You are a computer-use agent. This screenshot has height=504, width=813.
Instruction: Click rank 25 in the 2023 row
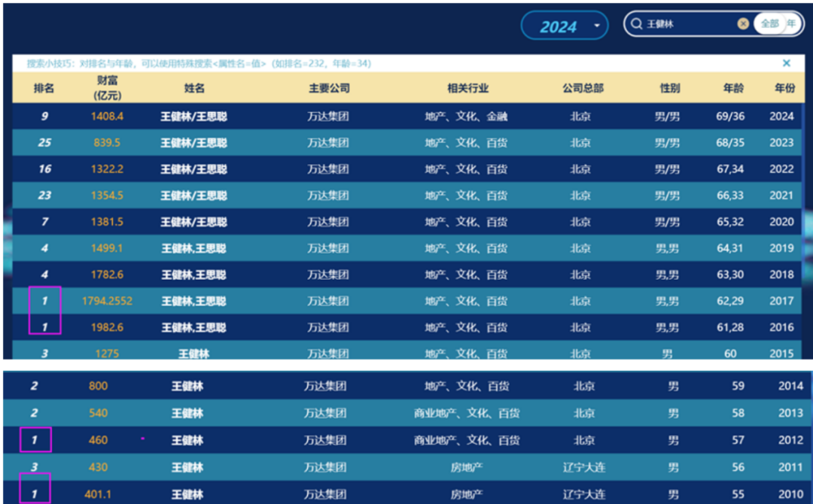point(44,142)
